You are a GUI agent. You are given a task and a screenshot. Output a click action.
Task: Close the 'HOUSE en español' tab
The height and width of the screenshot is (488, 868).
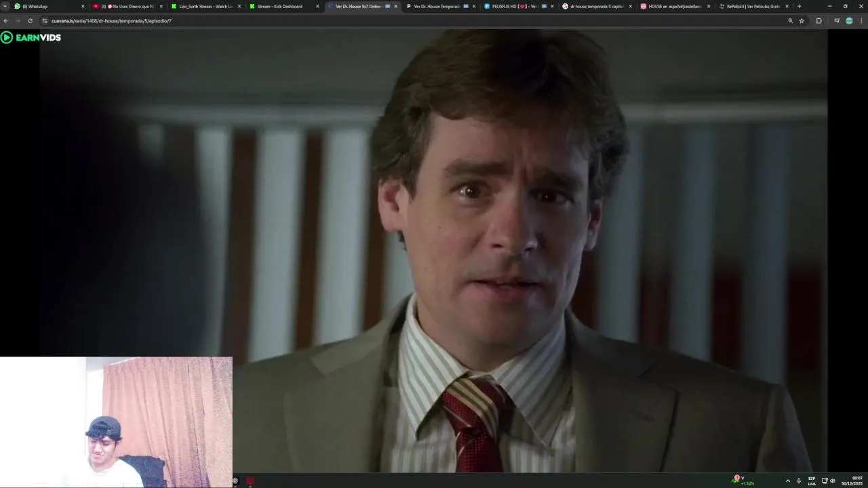tap(709, 6)
